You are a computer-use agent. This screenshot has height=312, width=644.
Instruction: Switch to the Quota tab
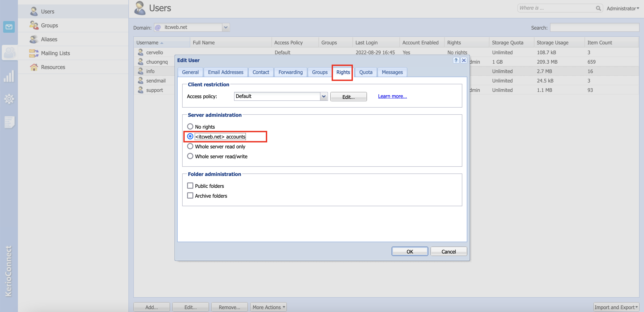click(365, 72)
